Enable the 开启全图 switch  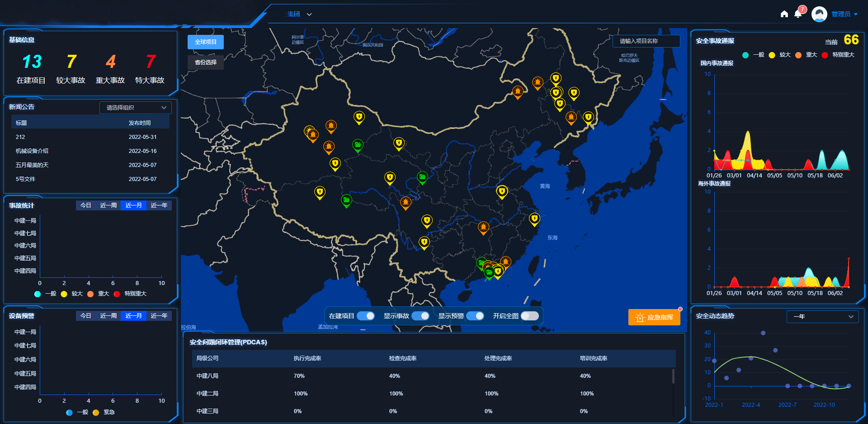tap(529, 316)
